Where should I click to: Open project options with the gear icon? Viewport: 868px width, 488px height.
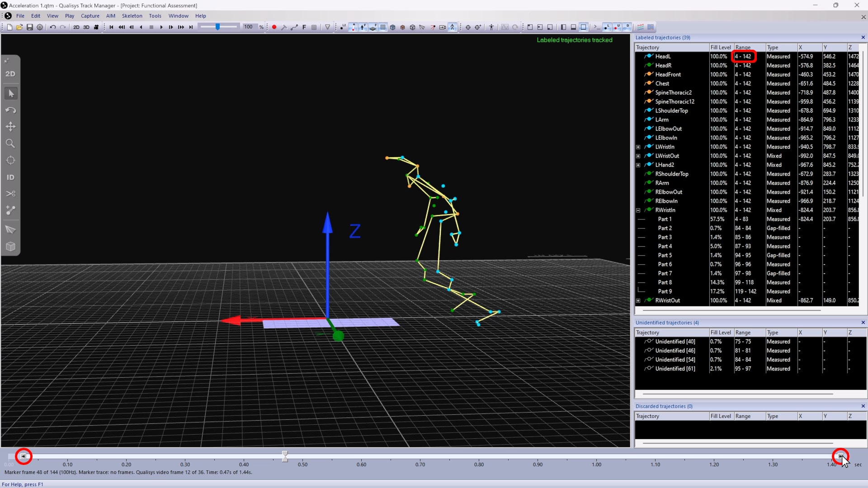(40, 27)
